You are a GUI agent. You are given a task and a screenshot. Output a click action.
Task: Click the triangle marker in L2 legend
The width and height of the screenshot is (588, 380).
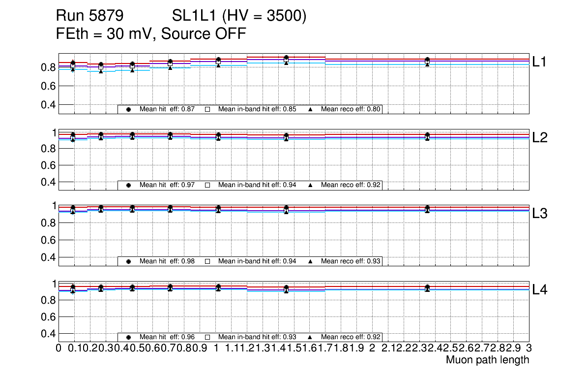pyautogui.click(x=310, y=185)
